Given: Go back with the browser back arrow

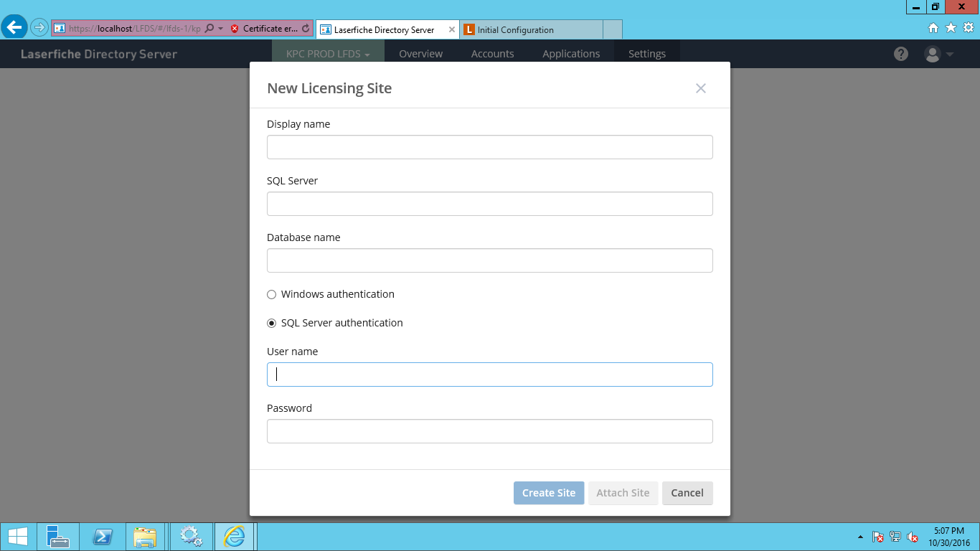Looking at the screenshot, I should click(x=14, y=28).
